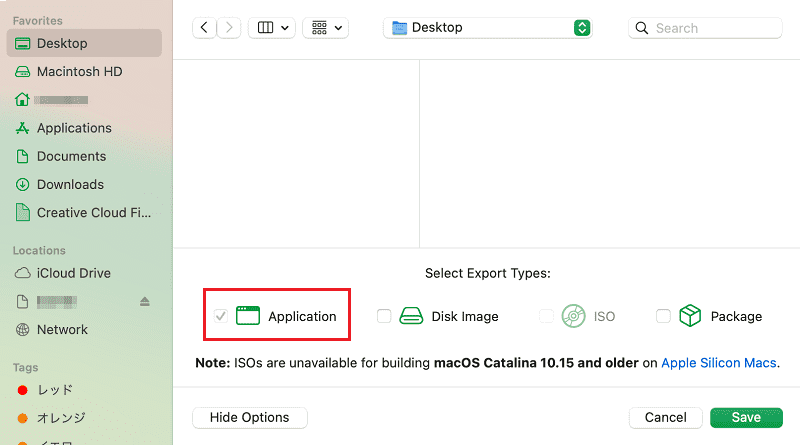Click the Documents page icon in sidebar

(22, 156)
